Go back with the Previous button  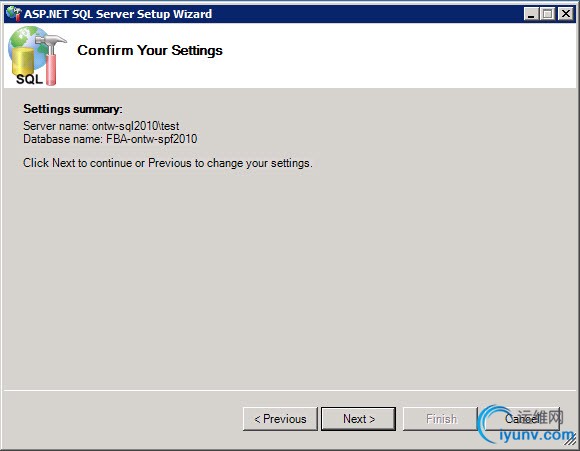280,419
